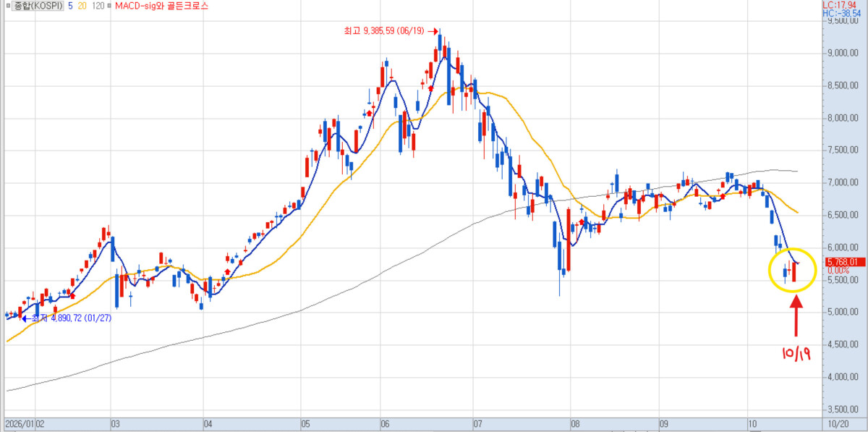Select the gray 120-day moving average label
Screen dimensions: 868x432
[98, 5]
